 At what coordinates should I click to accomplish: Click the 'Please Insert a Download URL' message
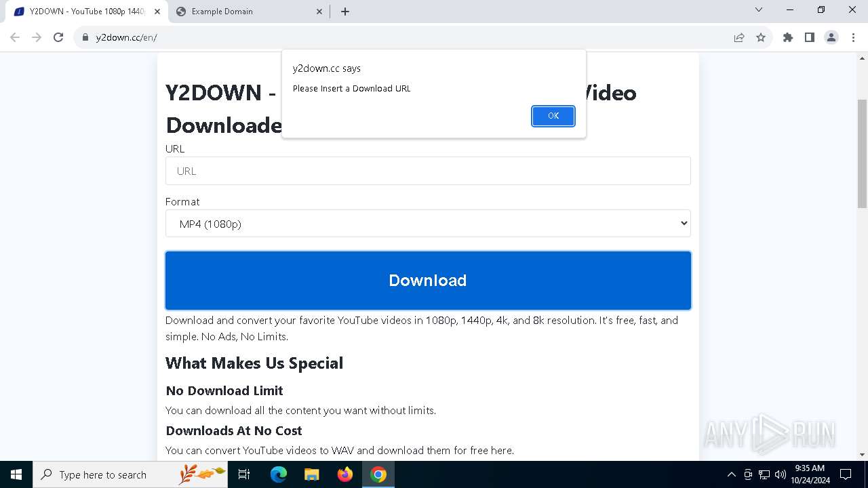[352, 88]
